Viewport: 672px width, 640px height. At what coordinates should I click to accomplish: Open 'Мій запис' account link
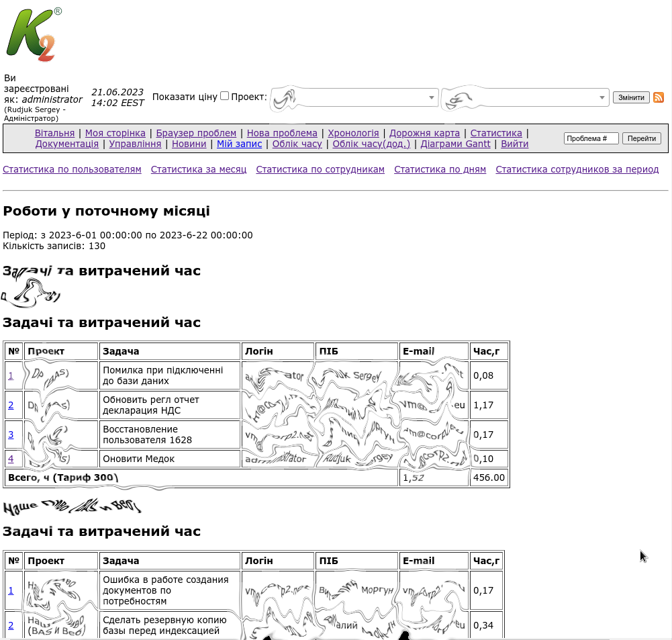tap(239, 144)
